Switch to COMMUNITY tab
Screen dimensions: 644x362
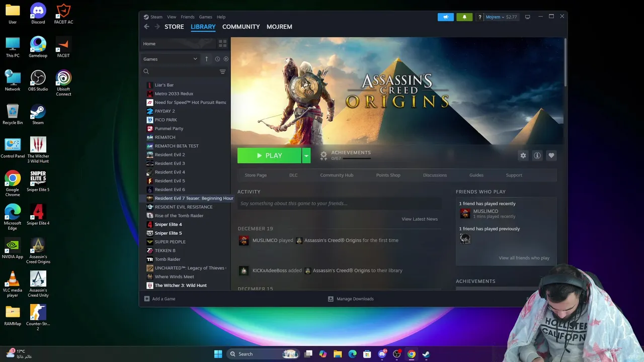[241, 27]
